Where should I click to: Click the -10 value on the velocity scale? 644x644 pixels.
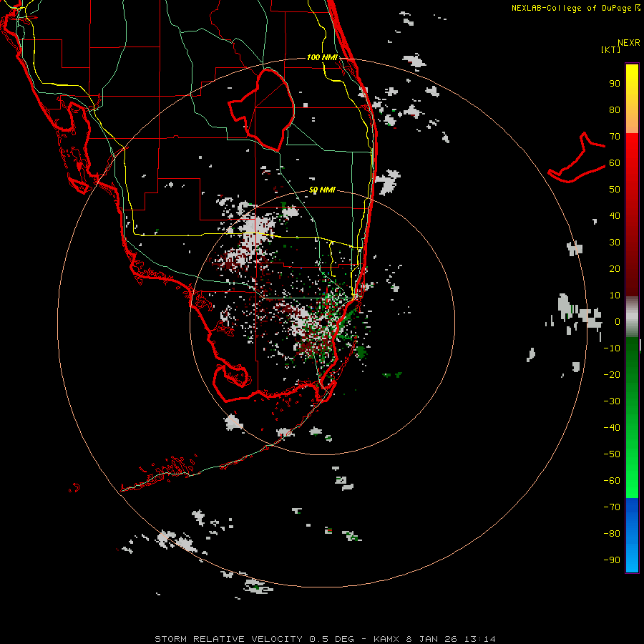(x=612, y=348)
